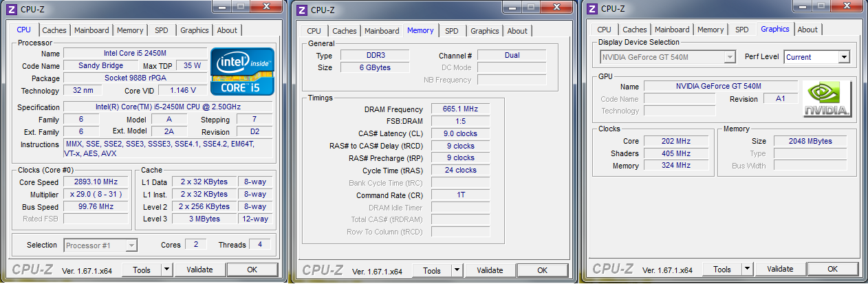Click the Package field Socket 988B rPGA
This screenshot has height=284, width=868.
pos(135,78)
